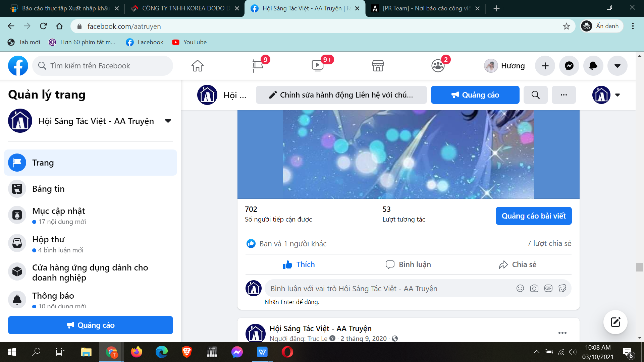Open the browser home button
Screen dimensions: 644x362
(59, 26)
